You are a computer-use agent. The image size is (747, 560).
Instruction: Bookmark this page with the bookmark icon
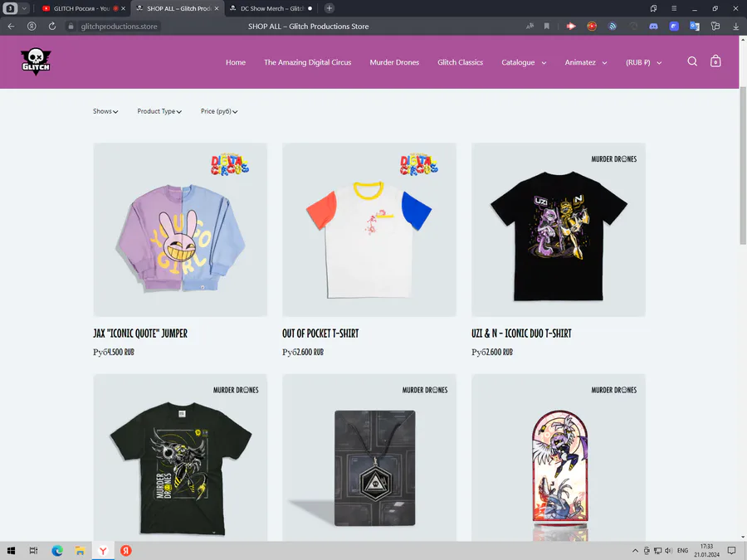point(546,27)
